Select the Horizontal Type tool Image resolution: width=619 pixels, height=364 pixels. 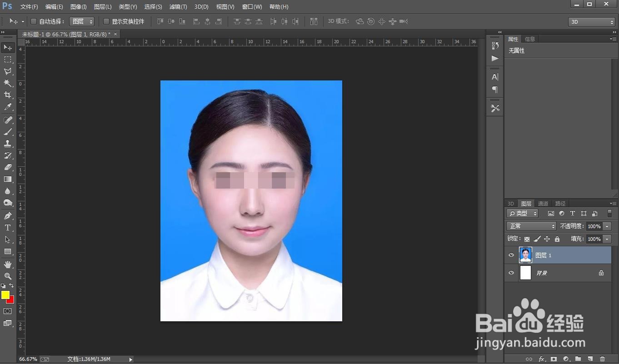8,228
